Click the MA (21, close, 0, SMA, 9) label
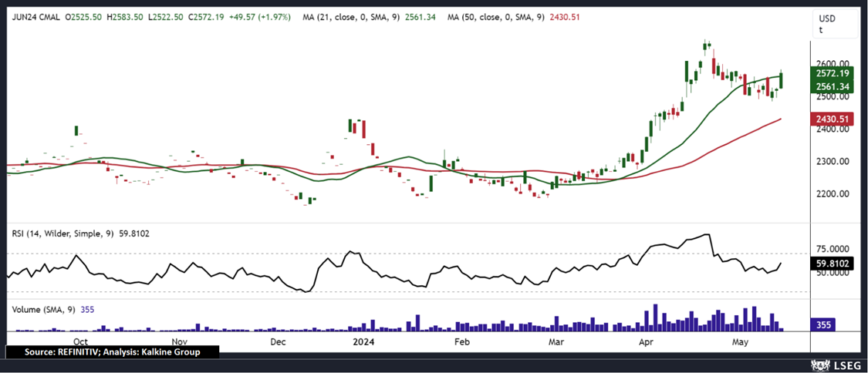The image size is (868, 373). [351, 17]
